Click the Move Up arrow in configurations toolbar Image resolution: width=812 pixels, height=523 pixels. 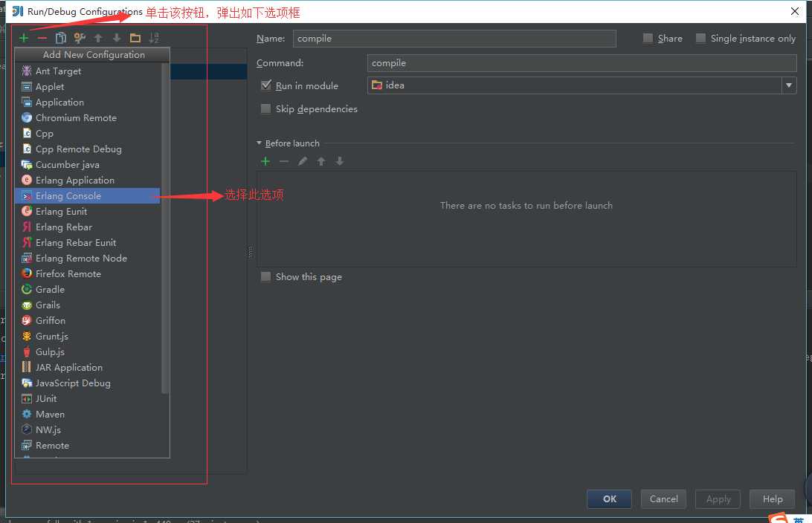tap(98, 38)
